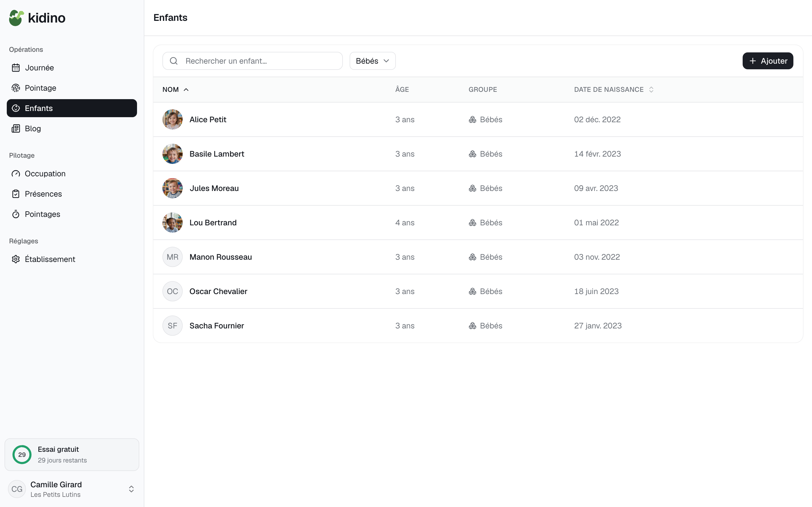Expand Camille Girard account switcher
Image resolution: width=812 pixels, height=507 pixels.
(131, 489)
